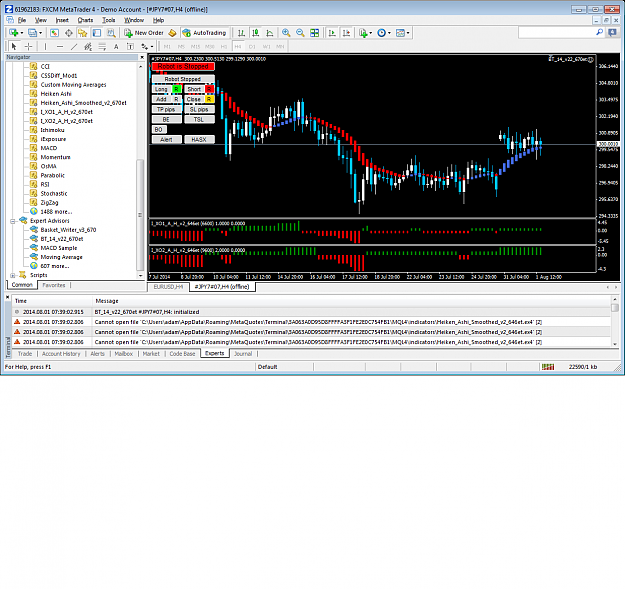Click the Navigator vertical scrollbar

coord(140,214)
